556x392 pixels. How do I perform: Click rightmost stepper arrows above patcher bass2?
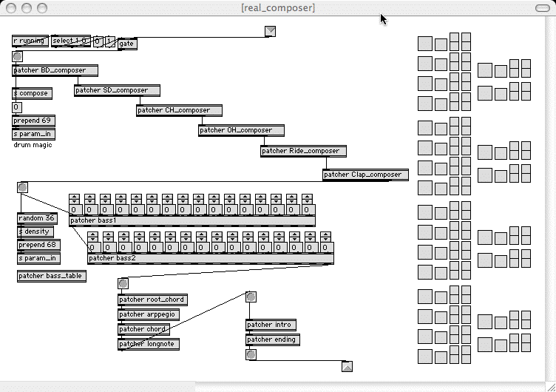click(x=325, y=237)
